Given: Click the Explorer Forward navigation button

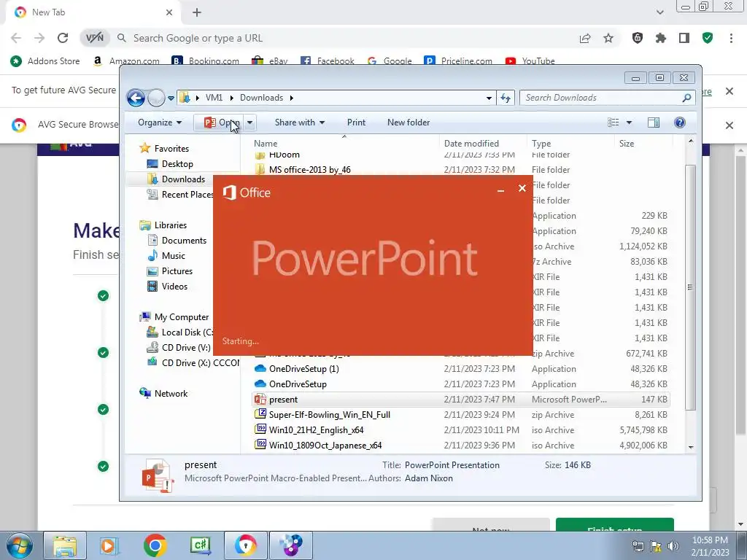Looking at the screenshot, I should (x=156, y=98).
